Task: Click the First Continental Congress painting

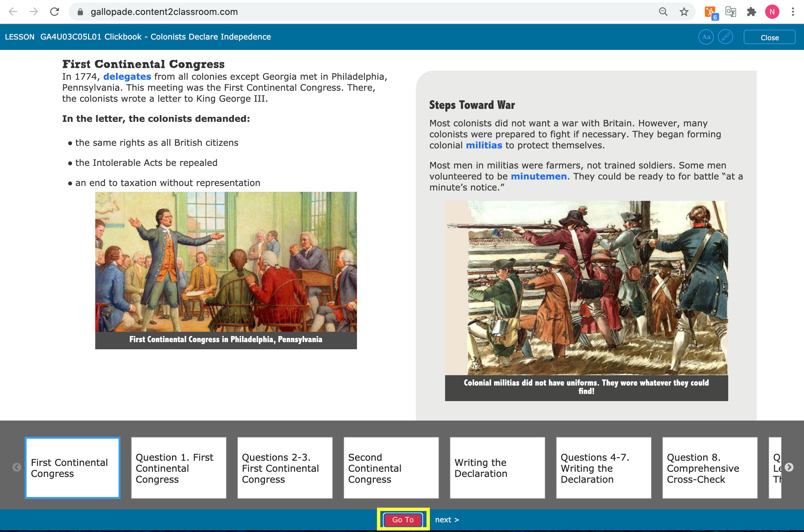Action: point(226,261)
